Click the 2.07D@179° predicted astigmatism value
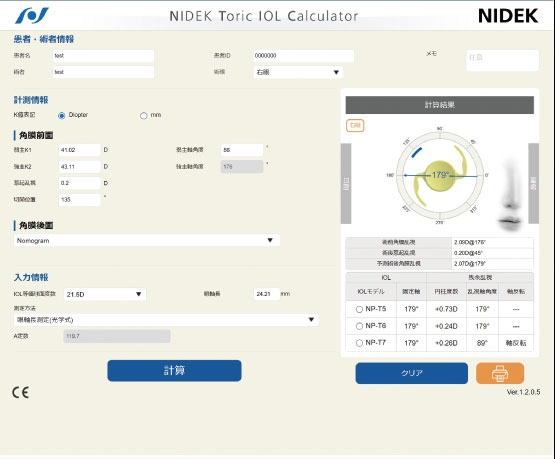 click(x=470, y=264)
